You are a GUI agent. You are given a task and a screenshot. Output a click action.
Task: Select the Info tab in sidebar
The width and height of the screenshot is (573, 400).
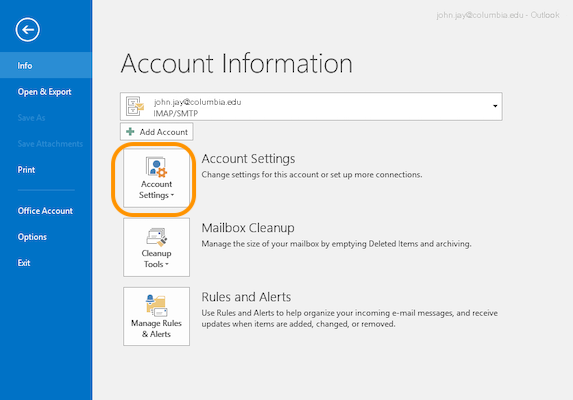point(46,65)
